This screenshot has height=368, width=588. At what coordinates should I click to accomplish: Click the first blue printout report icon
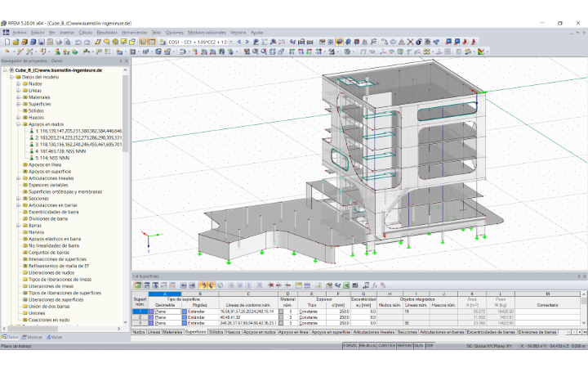pos(448,42)
